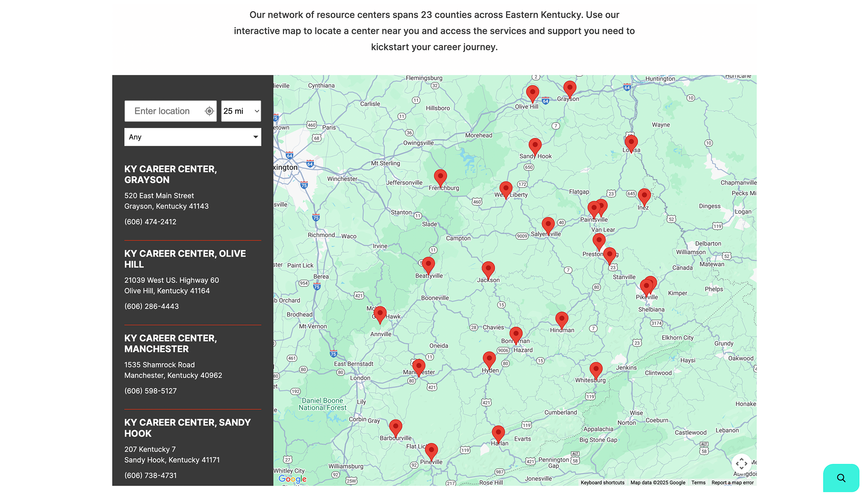Screen dimensions: 868x503
Task: Open the map Terms link
Action: click(x=698, y=483)
